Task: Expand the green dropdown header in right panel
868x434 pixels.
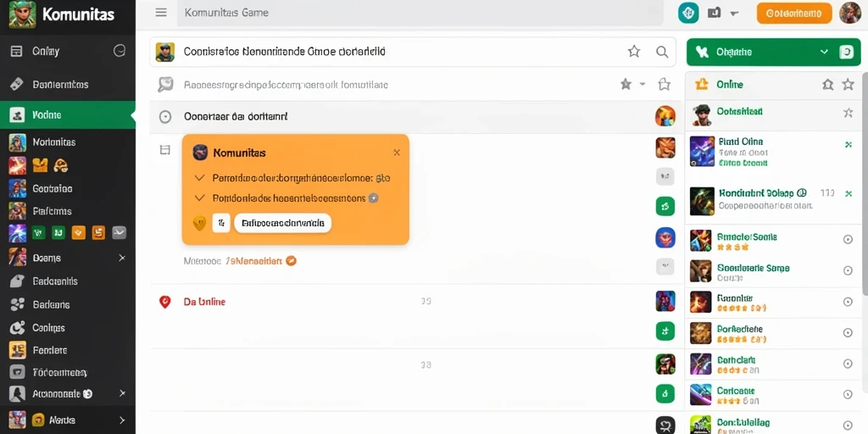Action: point(824,52)
